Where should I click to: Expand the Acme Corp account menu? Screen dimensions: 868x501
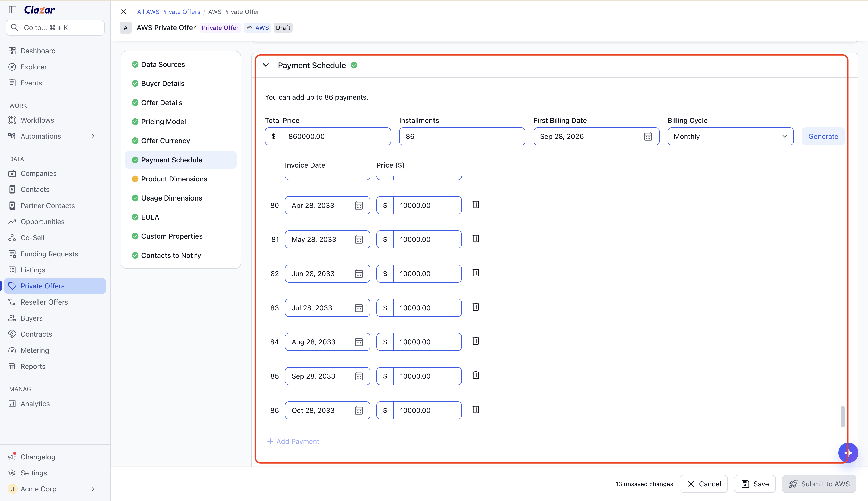tap(93, 489)
